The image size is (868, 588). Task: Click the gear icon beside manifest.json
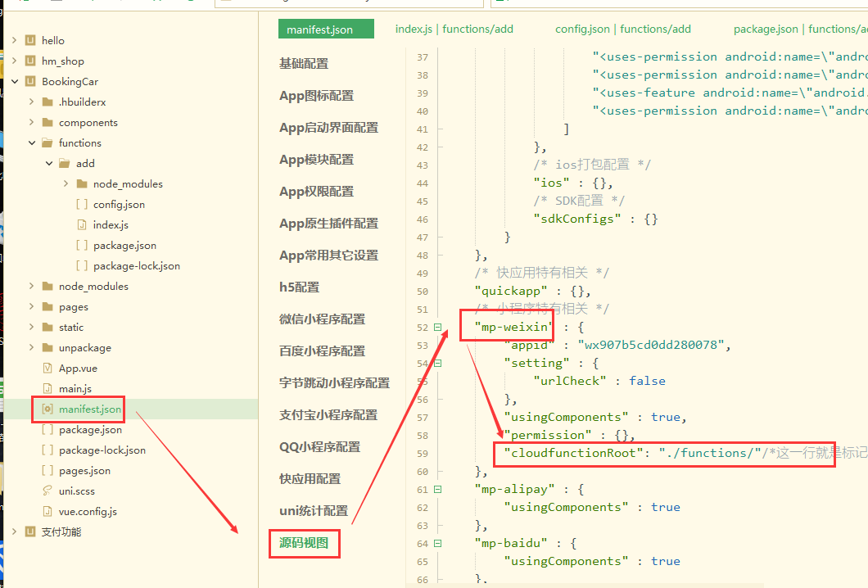click(x=47, y=409)
